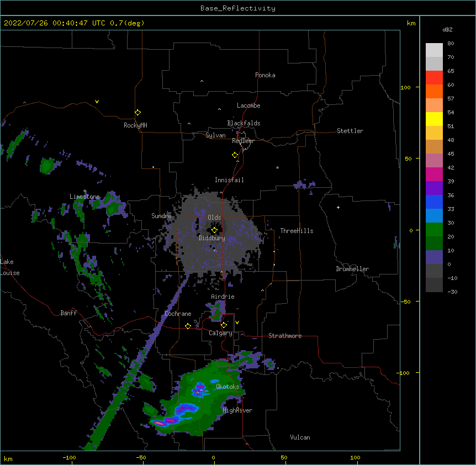Click the Sundre city label

pyautogui.click(x=161, y=216)
